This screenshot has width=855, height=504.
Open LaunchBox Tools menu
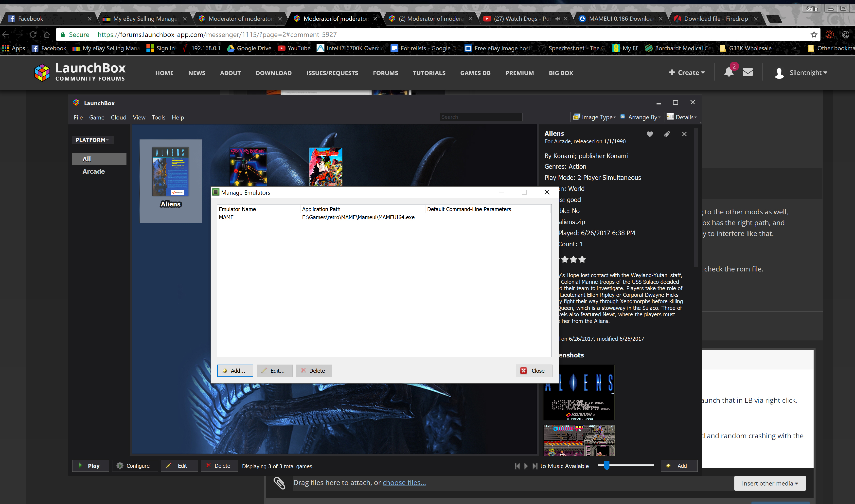click(x=158, y=118)
